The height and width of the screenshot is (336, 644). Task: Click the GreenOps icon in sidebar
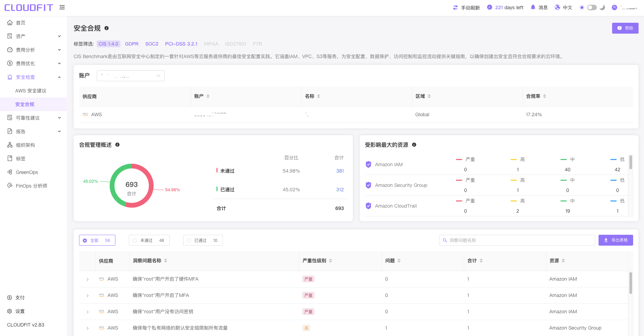(10, 172)
